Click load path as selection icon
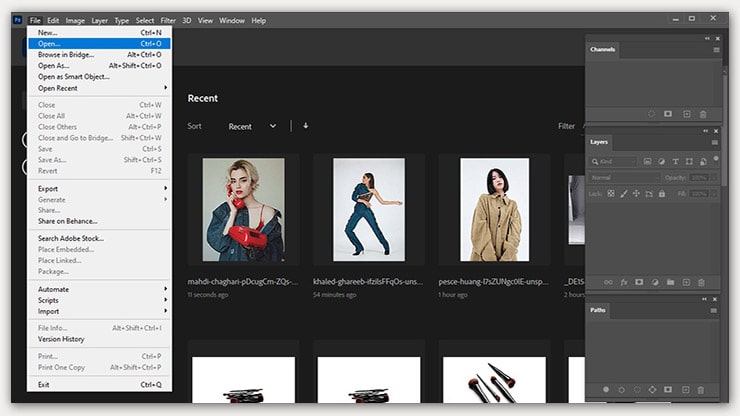The height and width of the screenshot is (416, 740). coord(639,388)
